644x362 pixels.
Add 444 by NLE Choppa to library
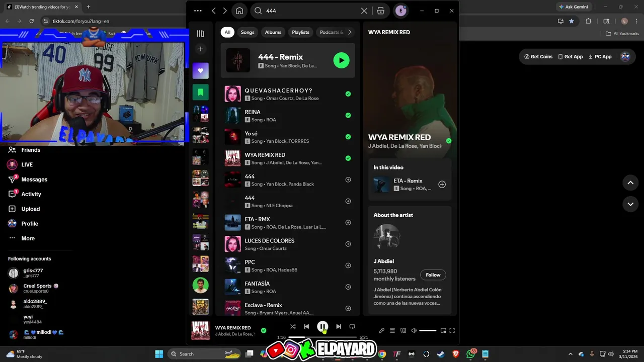pyautogui.click(x=348, y=201)
